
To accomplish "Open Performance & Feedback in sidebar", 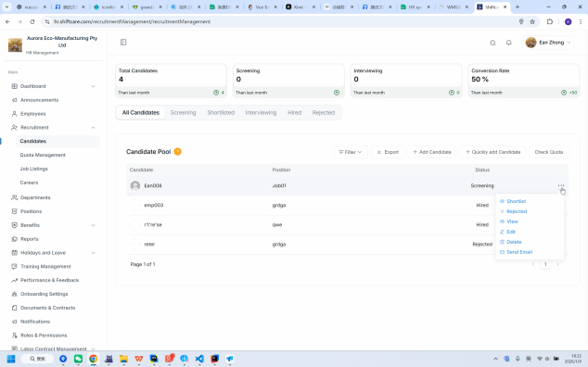I will point(49,280).
